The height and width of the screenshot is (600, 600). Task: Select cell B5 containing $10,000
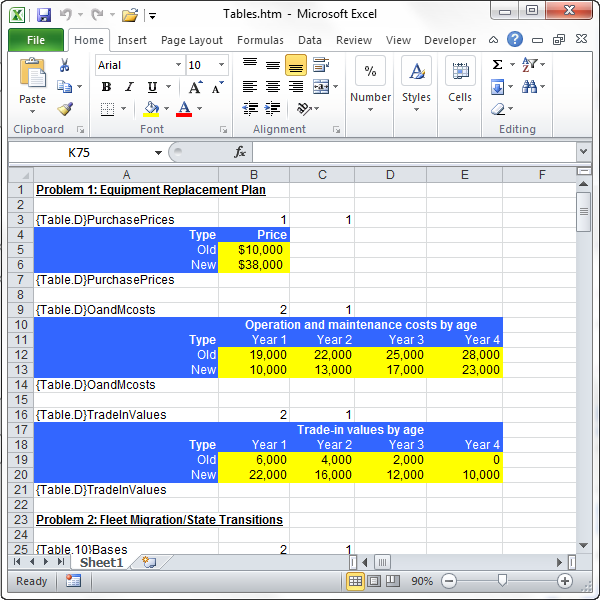254,250
